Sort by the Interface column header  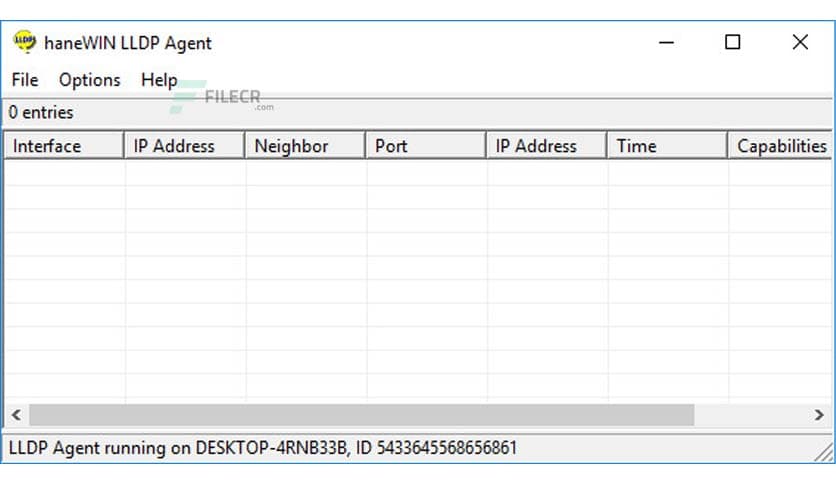point(63,146)
